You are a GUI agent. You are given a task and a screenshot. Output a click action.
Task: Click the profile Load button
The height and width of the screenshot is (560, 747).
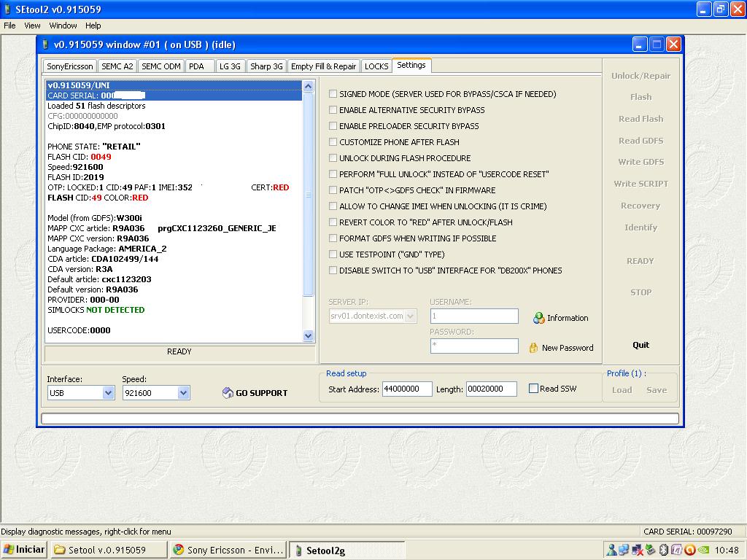(x=622, y=390)
